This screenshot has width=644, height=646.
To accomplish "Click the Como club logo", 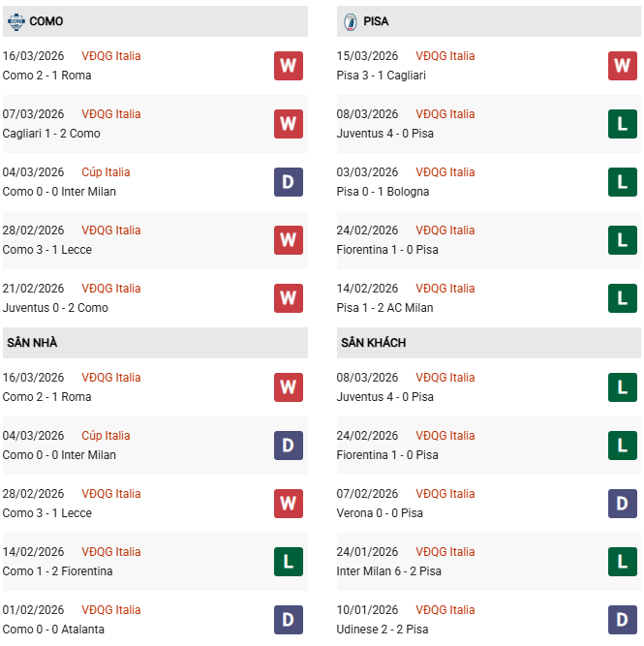I will [x=15, y=20].
